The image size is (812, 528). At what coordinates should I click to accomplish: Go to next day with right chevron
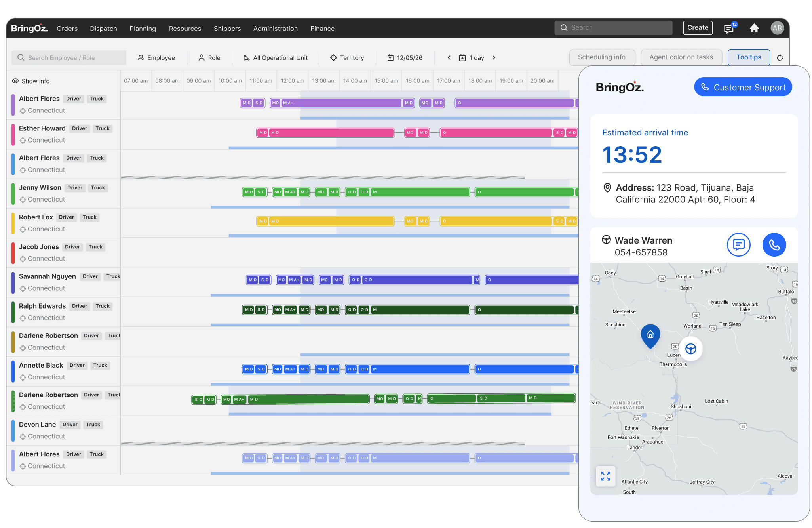pyautogui.click(x=494, y=58)
